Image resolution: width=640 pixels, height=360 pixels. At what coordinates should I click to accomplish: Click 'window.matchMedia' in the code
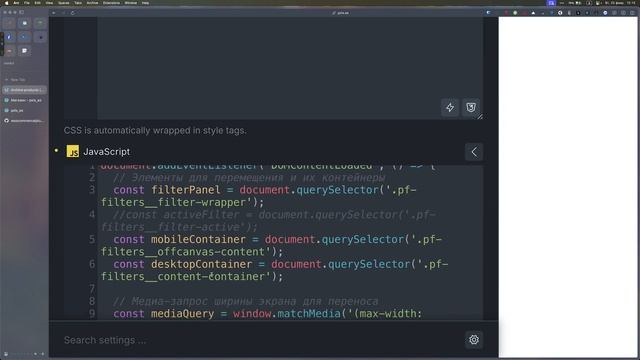click(287, 314)
